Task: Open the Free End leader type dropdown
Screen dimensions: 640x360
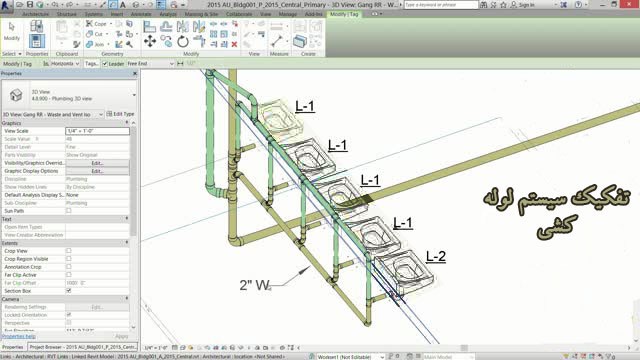Action: coord(150,64)
